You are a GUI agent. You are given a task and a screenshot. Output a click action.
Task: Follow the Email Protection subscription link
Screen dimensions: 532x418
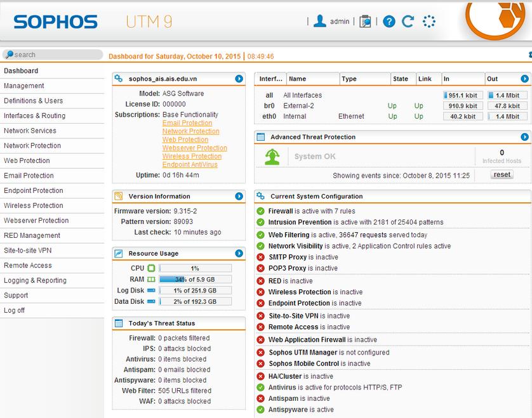pos(187,123)
